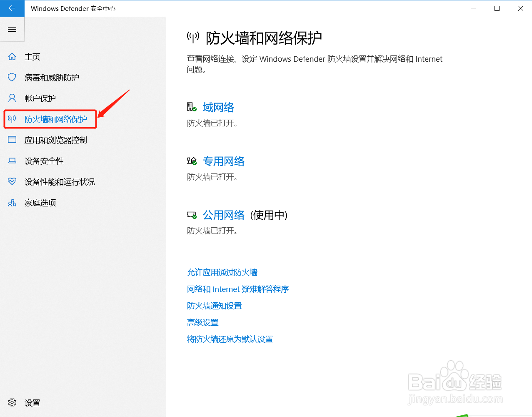Click 允许应用通过防火墙 link
The image size is (532, 417).
pos(222,272)
